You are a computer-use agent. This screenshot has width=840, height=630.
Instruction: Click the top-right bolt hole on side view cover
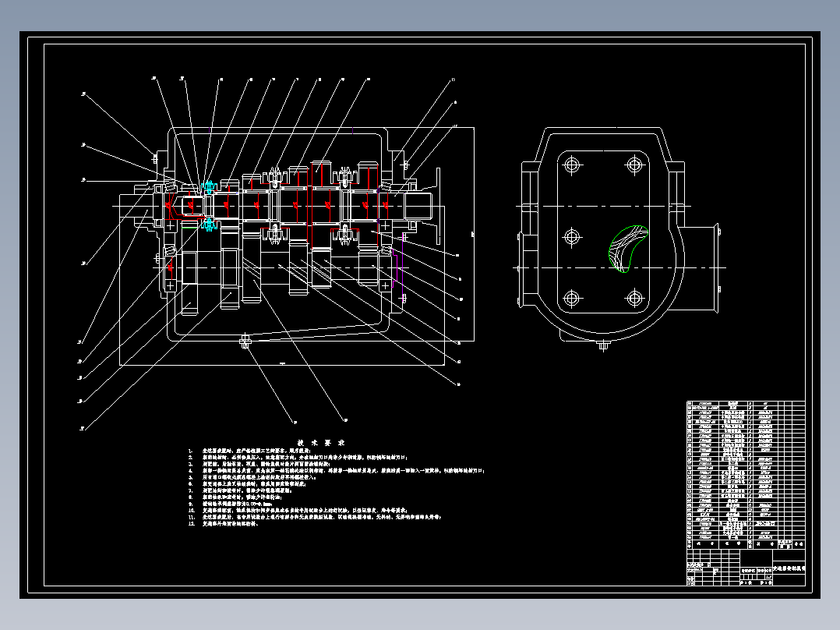[x=635, y=164]
